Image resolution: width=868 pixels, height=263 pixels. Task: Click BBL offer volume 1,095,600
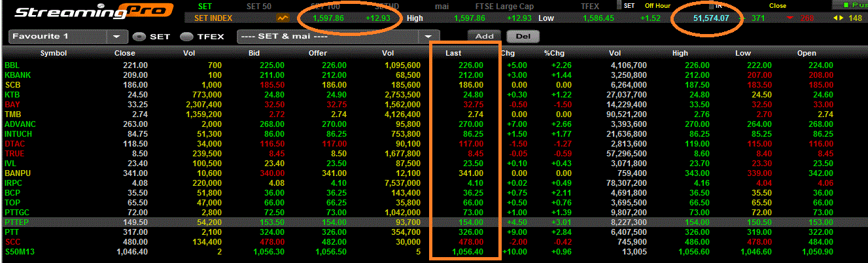click(403, 65)
